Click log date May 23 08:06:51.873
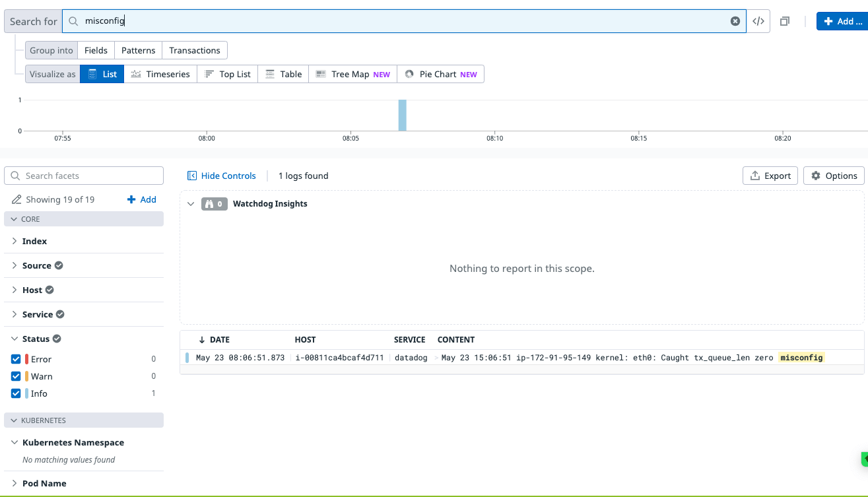 pyautogui.click(x=240, y=358)
